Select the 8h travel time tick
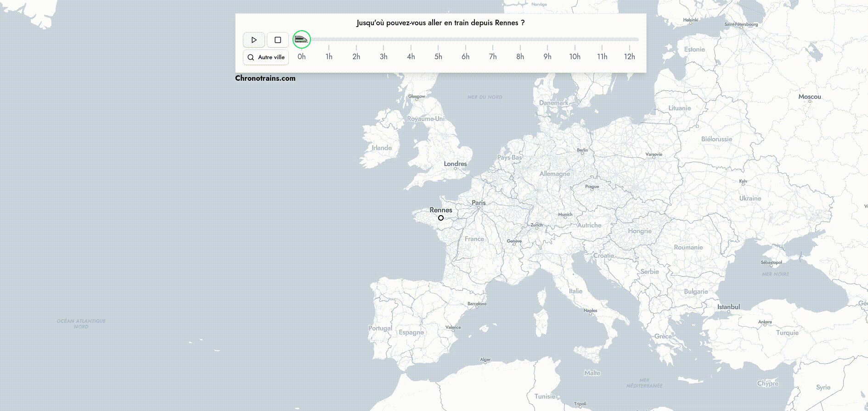This screenshot has height=411, width=868. point(520,56)
